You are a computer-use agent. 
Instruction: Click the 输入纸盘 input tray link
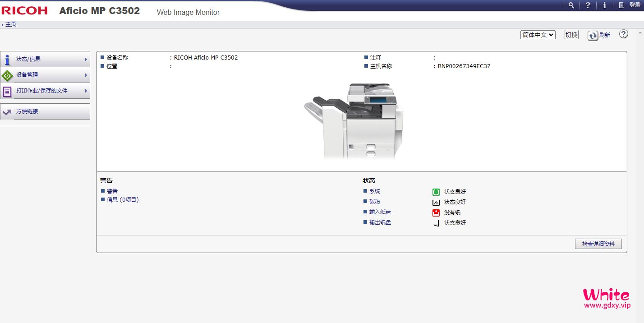(x=380, y=212)
